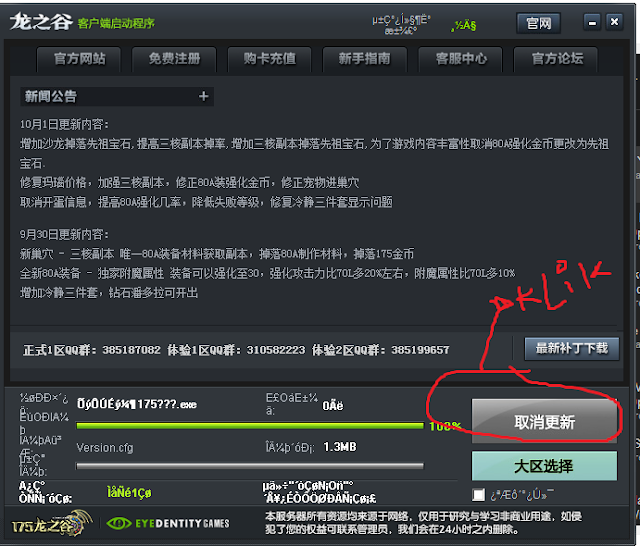
Task: Click the 龙之谷 title logo
Action: point(41,22)
